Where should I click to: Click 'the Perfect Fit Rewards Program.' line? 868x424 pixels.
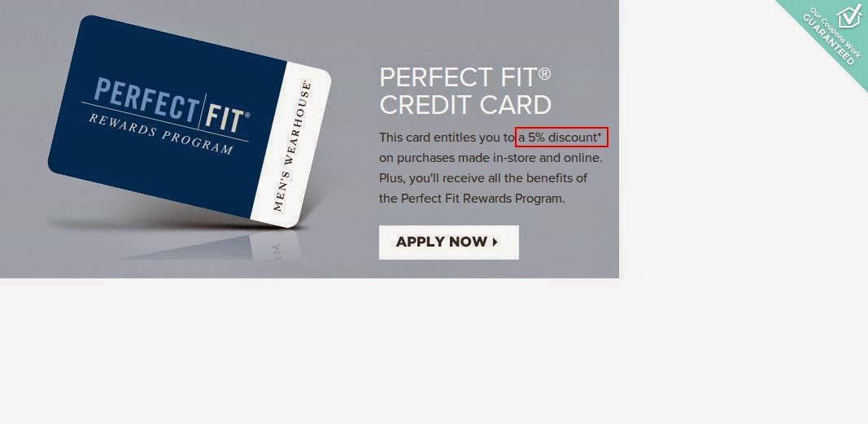pyautogui.click(x=472, y=198)
